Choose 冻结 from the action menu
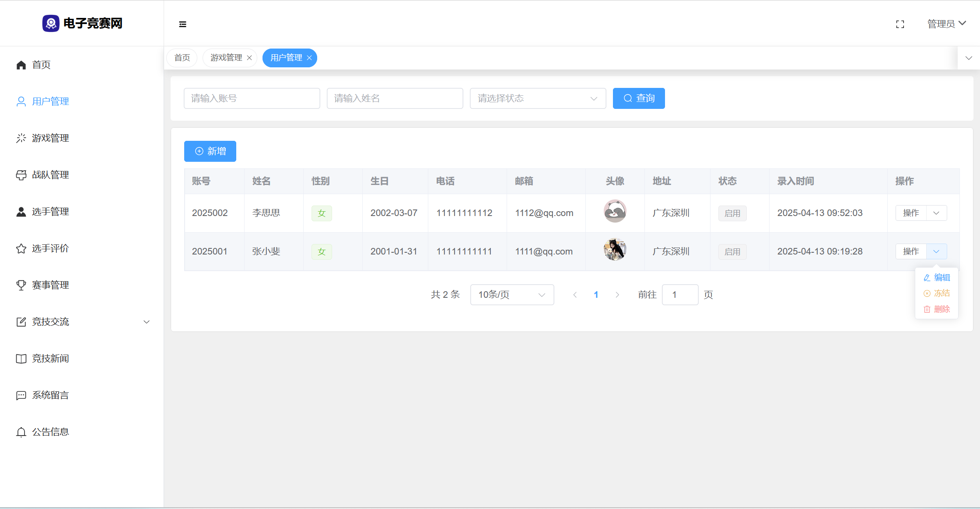This screenshot has width=980, height=509. (937, 293)
